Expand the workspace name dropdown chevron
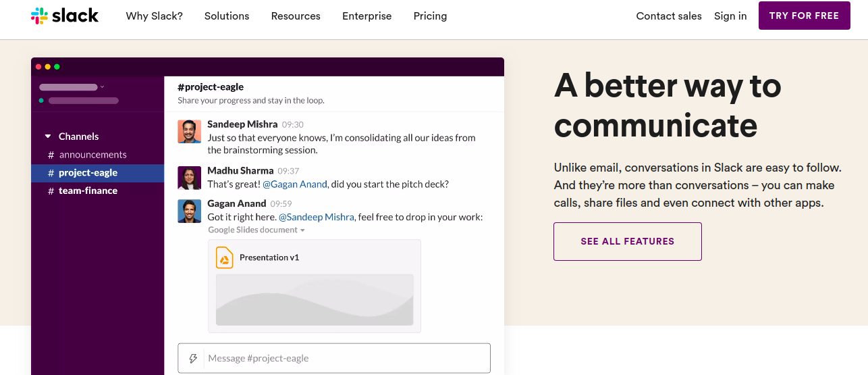Image resolution: width=868 pixels, height=375 pixels. (x=103, y=87)
